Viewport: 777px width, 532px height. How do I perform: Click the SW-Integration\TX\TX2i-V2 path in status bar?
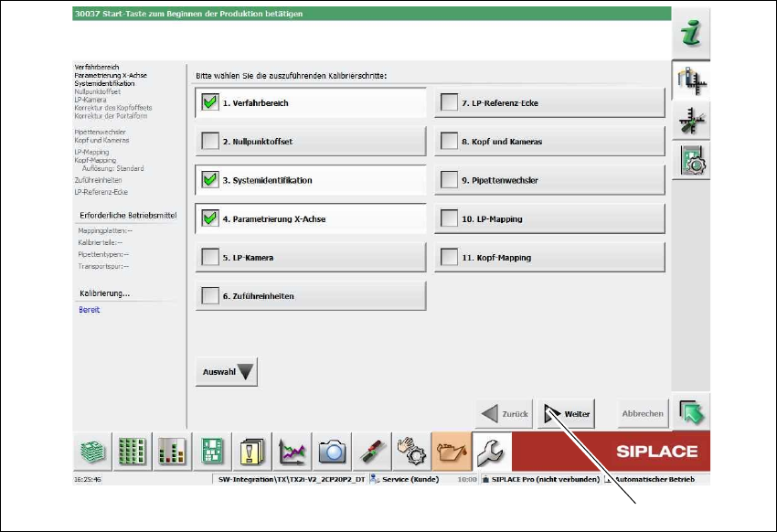tap(292, 480)
